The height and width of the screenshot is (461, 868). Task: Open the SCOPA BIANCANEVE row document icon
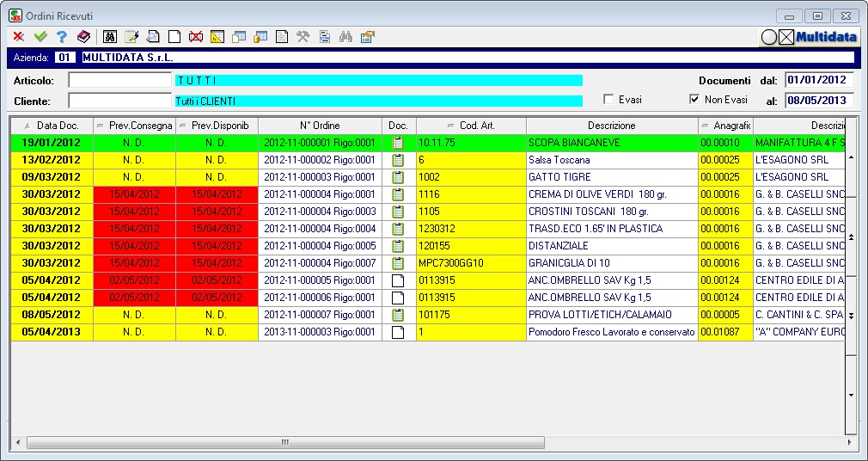tap(398, 143)
